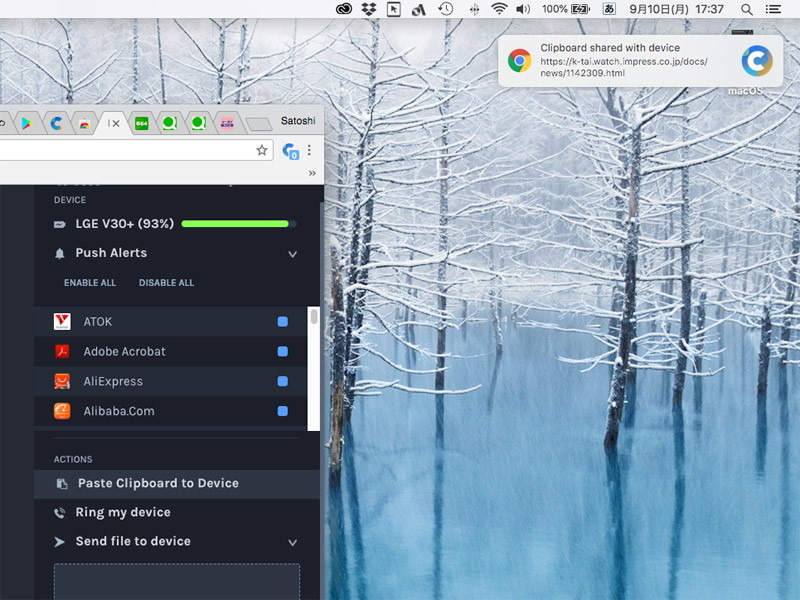Switch to the pink icon tab
The height and width of the screenshot is (600, 800).
227,123
